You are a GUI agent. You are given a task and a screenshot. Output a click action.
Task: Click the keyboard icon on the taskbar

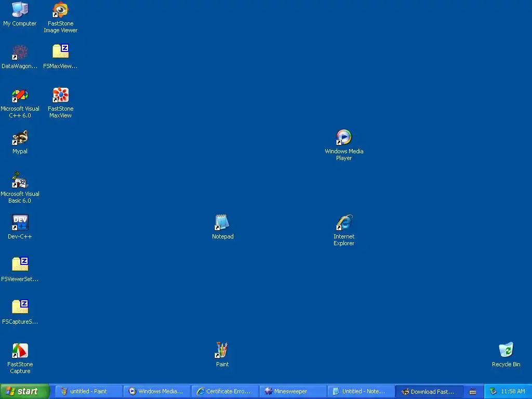(473, 392)
